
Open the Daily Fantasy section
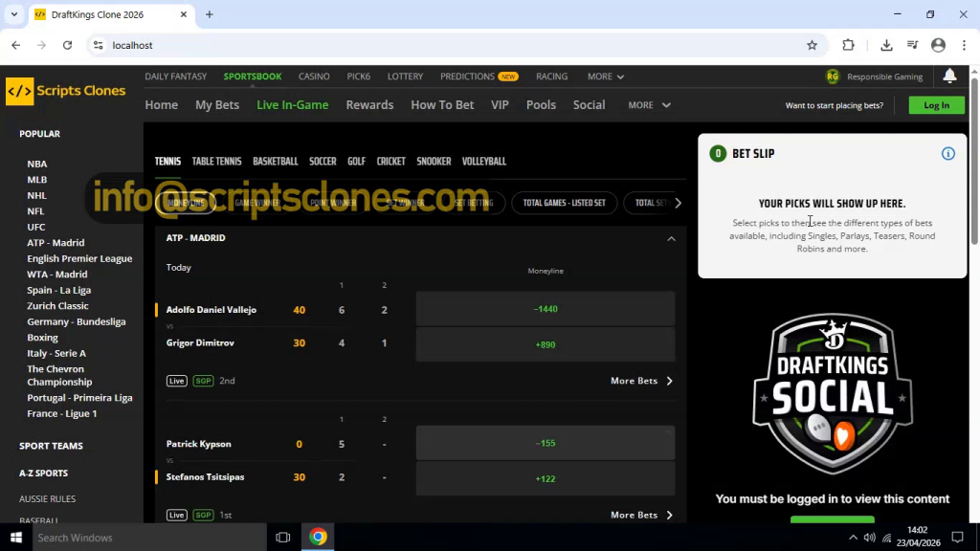(176, 77)
